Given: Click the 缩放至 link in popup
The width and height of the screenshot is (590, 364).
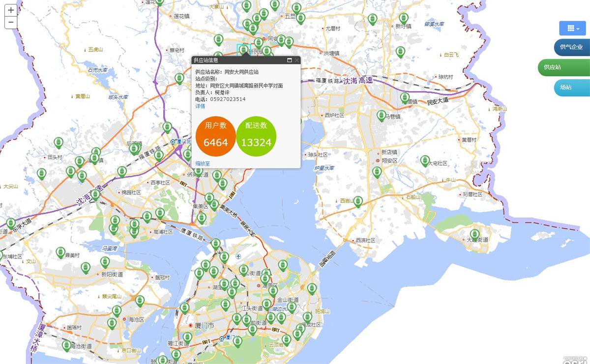Looking at the screenshot, I should coord(203,164).
